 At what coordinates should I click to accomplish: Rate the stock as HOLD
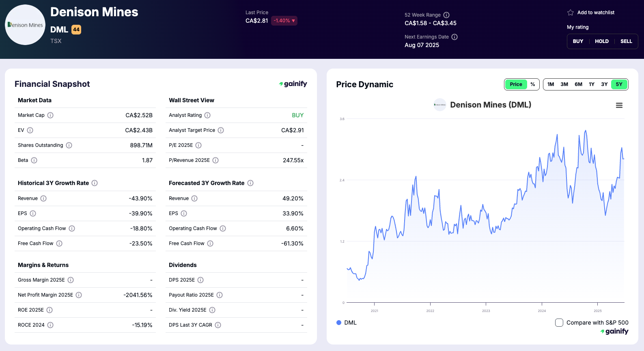click(602, 41)
